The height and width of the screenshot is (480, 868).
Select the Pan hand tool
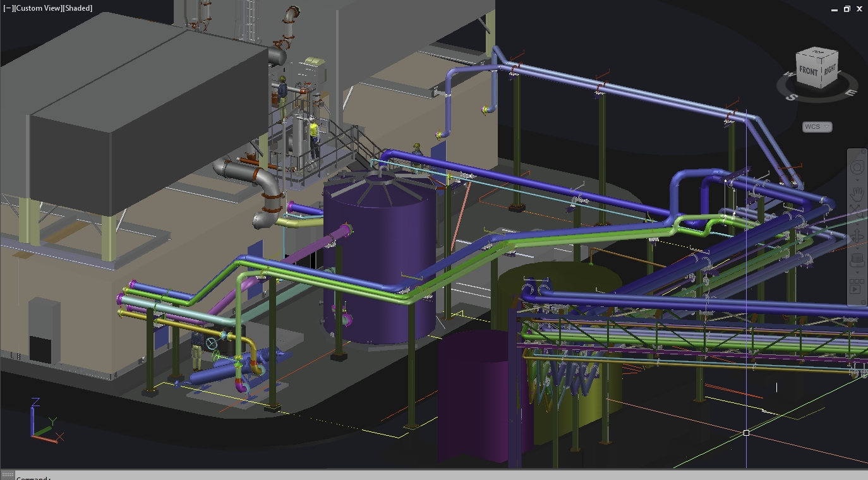pyautogui.click(x=857, y=194)
